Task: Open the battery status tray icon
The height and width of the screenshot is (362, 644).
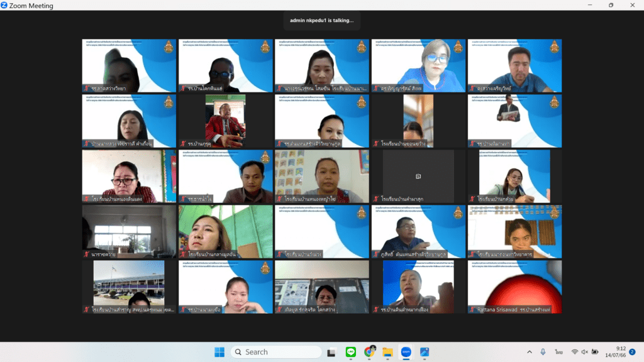Action: 595,352
